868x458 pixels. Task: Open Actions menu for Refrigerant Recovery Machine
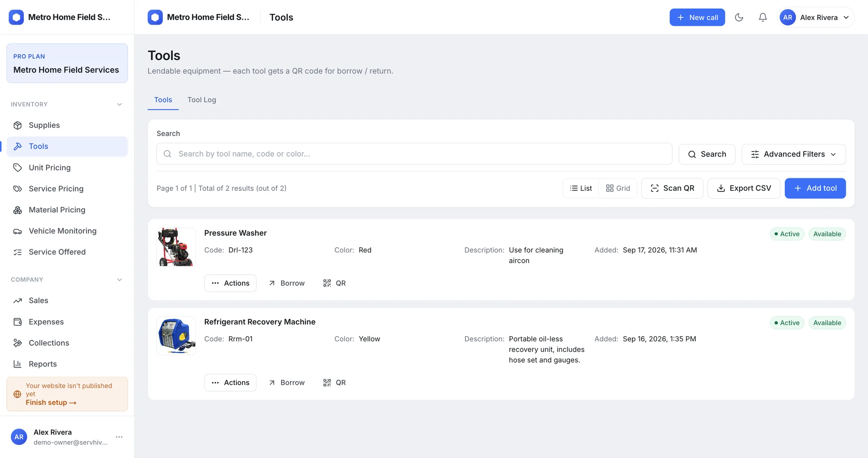click(230, 383)
